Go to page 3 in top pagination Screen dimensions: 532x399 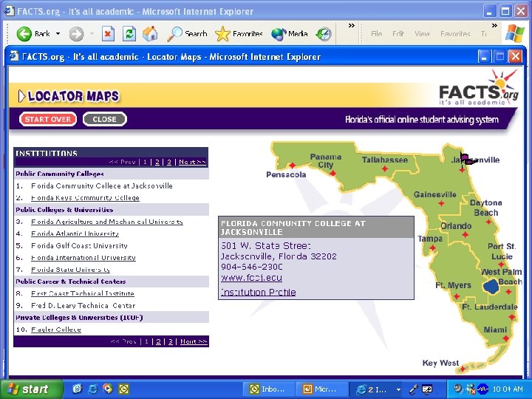click(169, 162)
